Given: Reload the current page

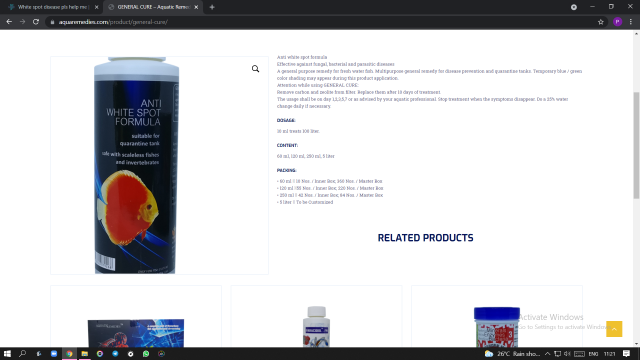Looking at the screenshot, I should pos(36,22).
